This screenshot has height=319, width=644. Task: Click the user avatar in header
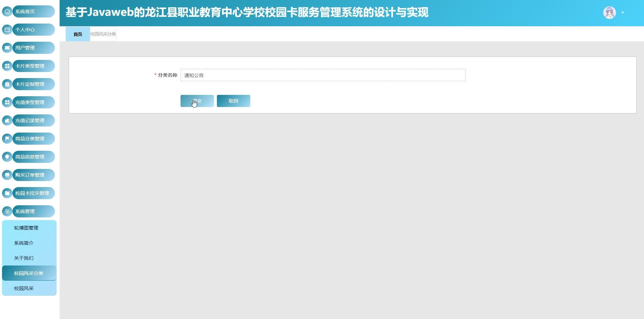pos(609,13)
